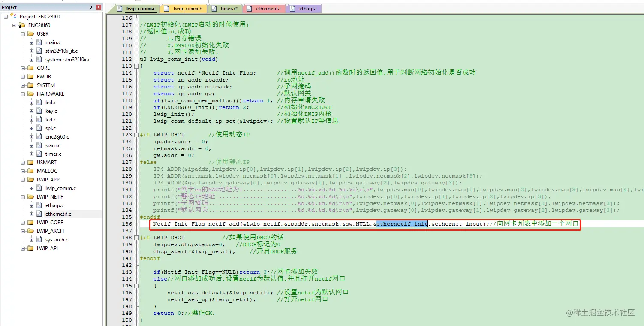Click the highlighted ethernetif_init text on line 136
This screenshot has width=644, height=326.
402,224
